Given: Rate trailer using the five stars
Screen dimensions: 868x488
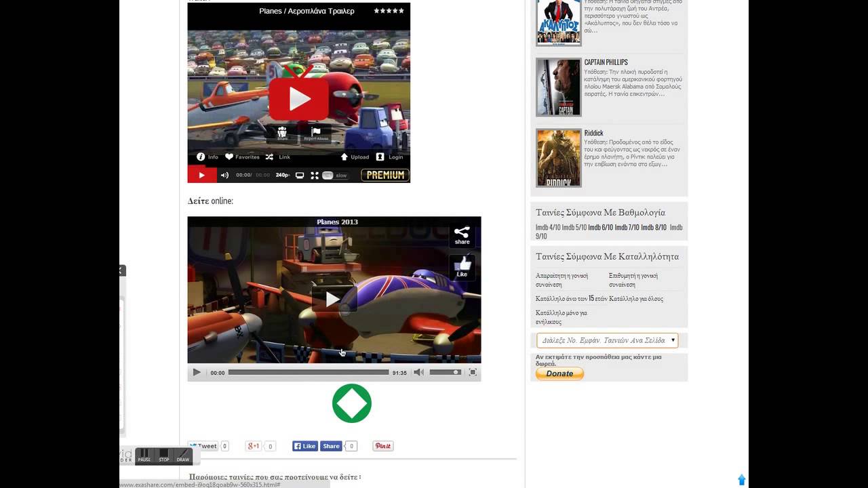Looking at the screenshot, I should tap(389, 11).
